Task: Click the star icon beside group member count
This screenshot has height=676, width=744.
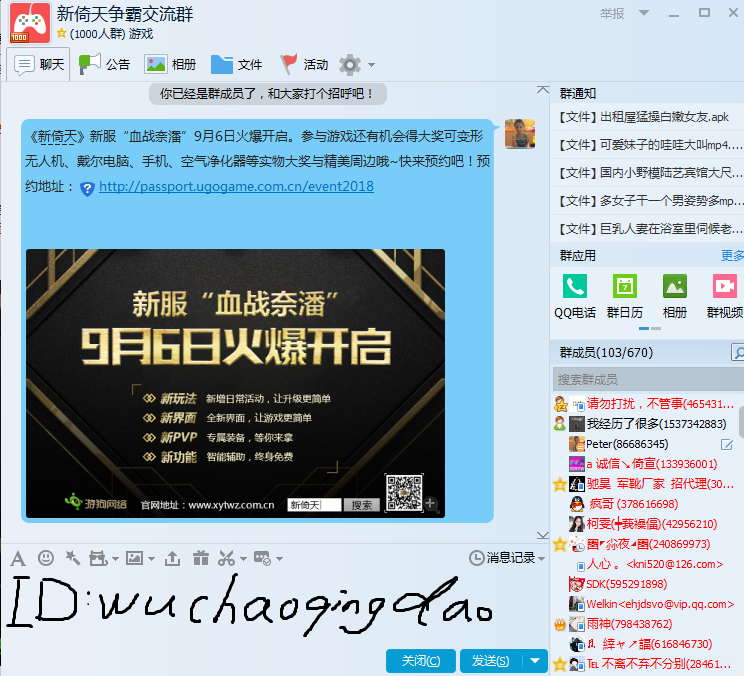Action: click(x=61, y=33)
